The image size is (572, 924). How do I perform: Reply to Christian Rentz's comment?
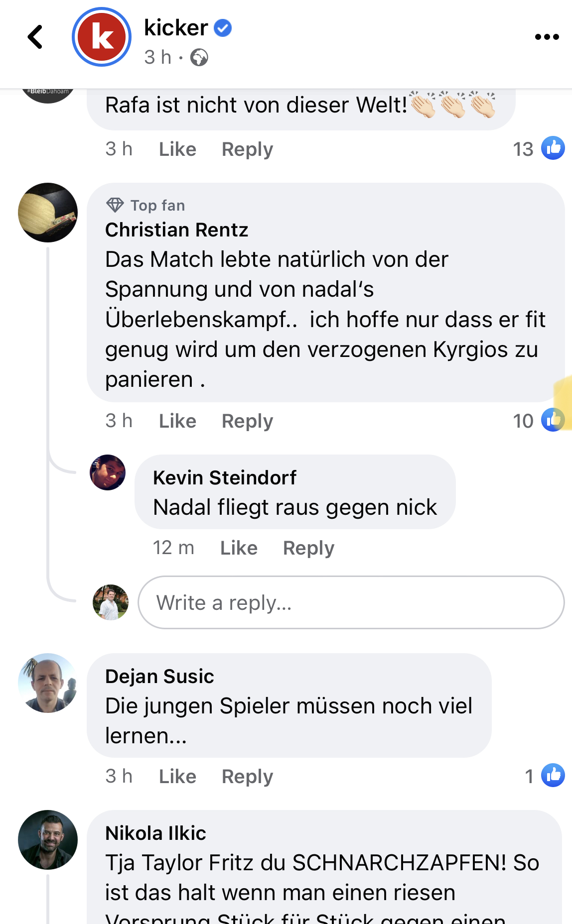(247, 421)
